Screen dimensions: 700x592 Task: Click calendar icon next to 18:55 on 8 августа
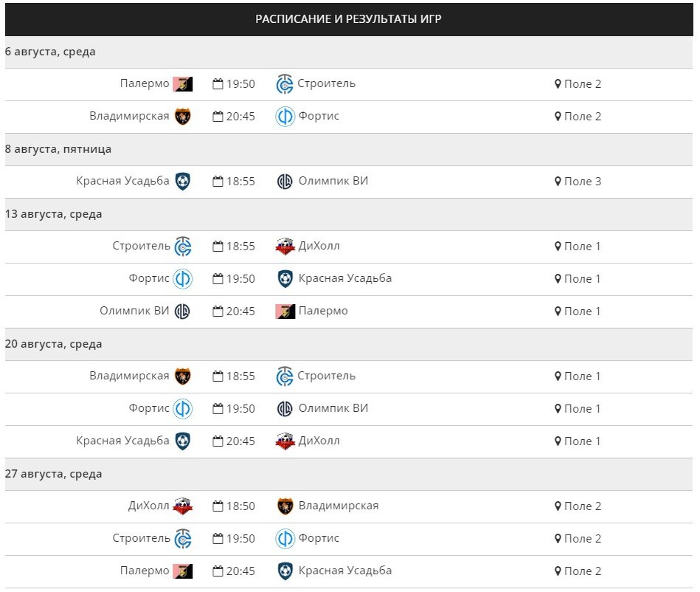218,182
